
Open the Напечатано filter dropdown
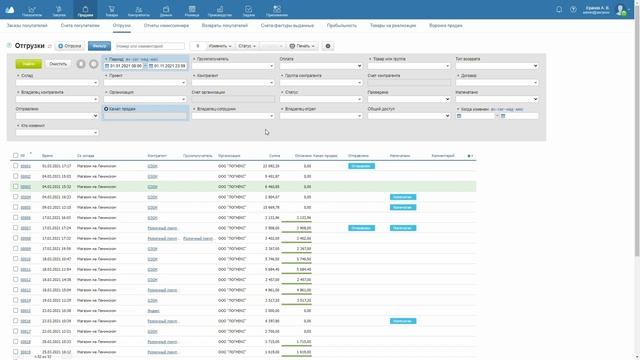point(497,99)
